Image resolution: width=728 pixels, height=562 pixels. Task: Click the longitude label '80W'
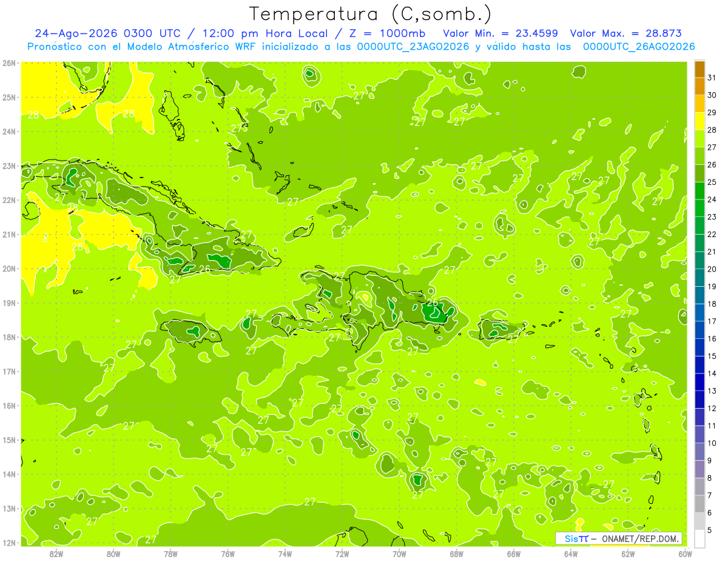point(113,554)
